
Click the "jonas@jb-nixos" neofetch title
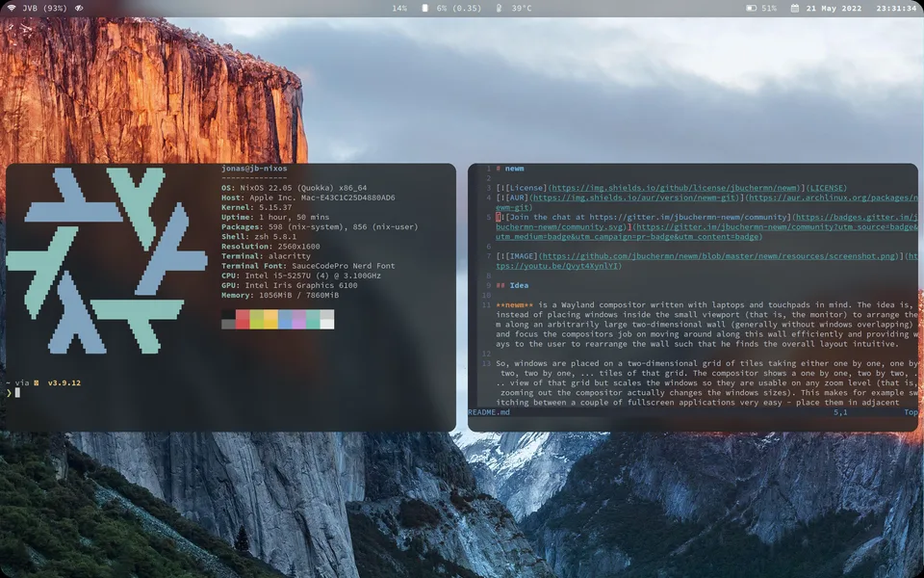click(x=254, y=169)
